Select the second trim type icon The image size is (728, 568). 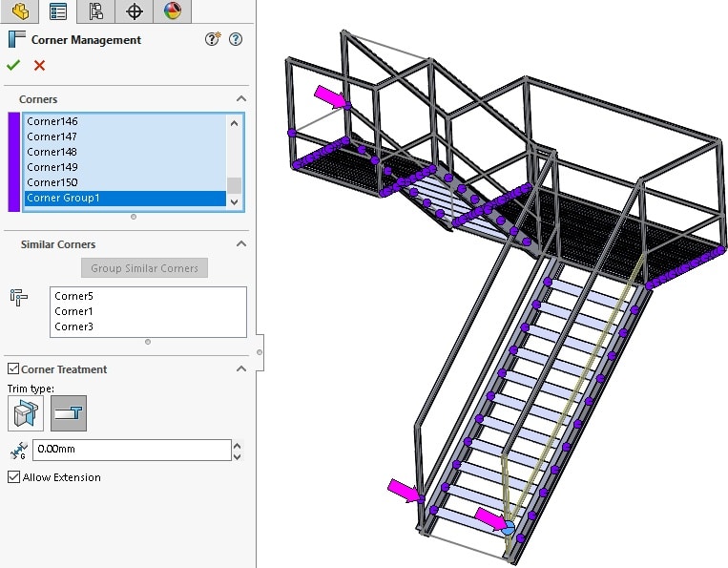[68, 413]
